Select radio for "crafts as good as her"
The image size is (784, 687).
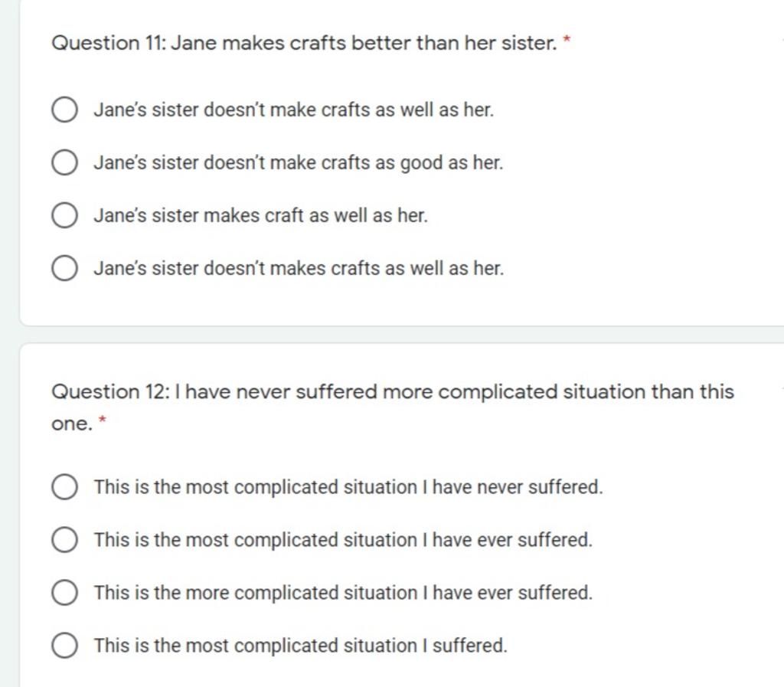pos(64,162)
